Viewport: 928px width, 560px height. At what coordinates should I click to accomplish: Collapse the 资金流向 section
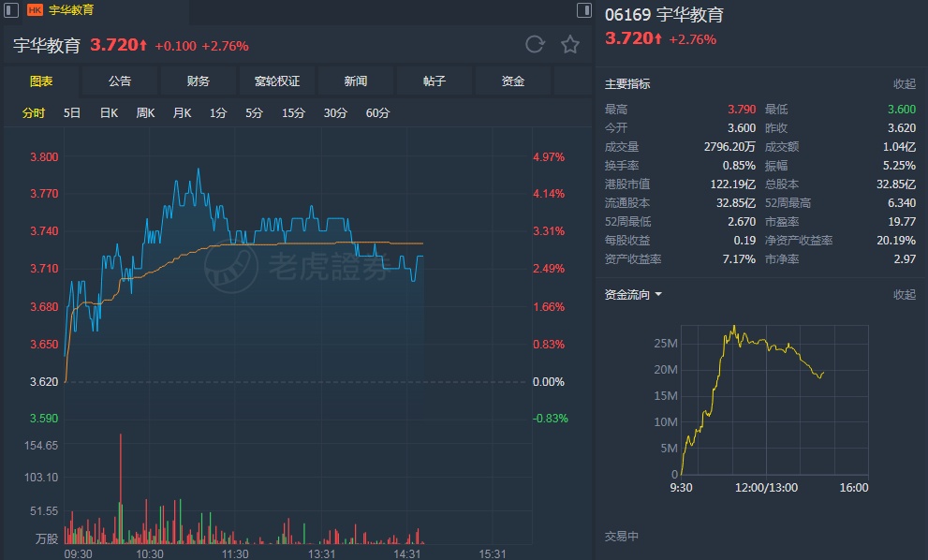[x=904, y=295]
